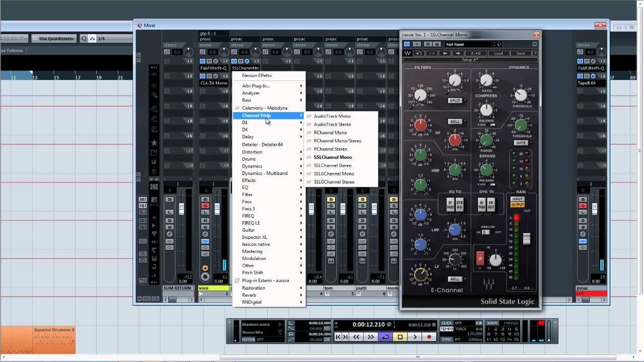
Task: Expand the Distortion submenu arrow
Action: (301, 152)
